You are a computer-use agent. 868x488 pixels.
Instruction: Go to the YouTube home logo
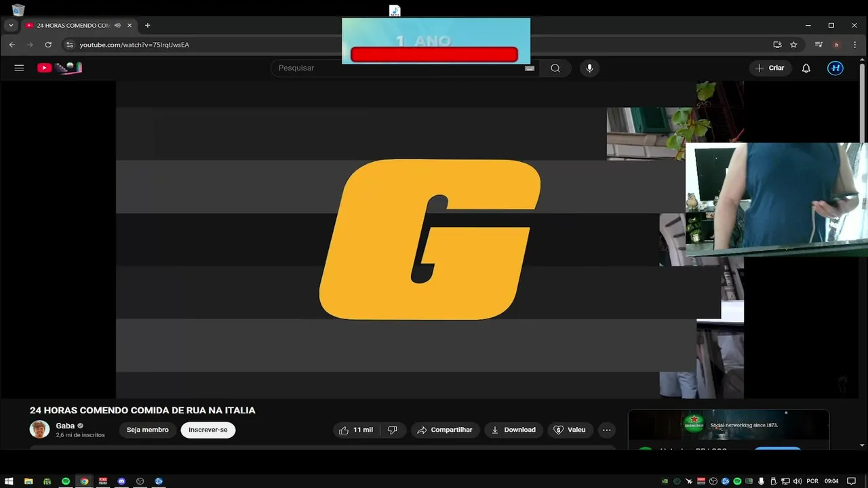point(60,68)
